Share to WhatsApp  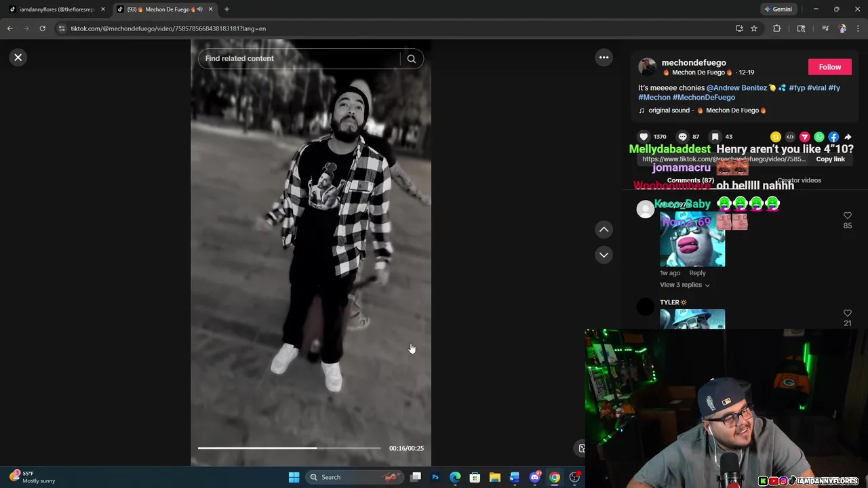819,137
